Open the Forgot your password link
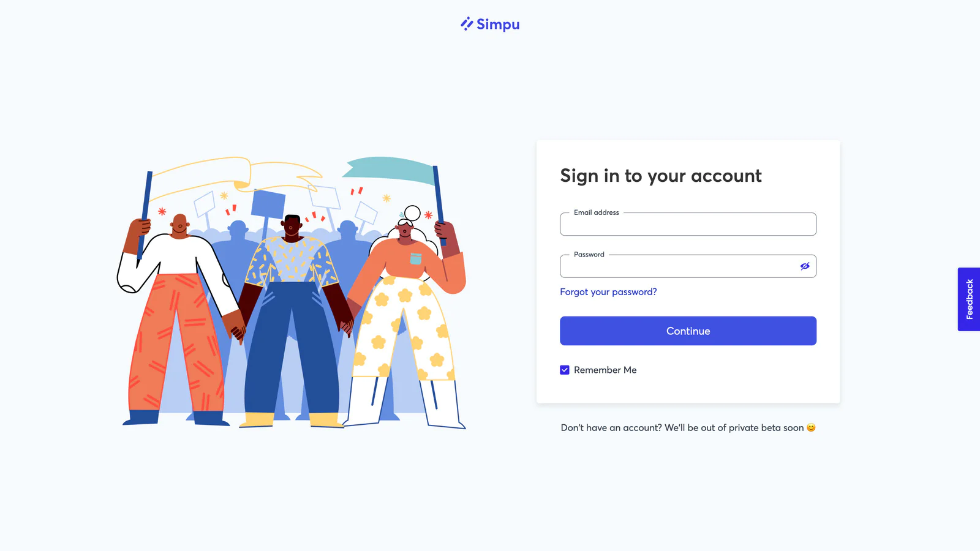Image resolution: width=980 pixels, height=551 pixels. point(608,292)
